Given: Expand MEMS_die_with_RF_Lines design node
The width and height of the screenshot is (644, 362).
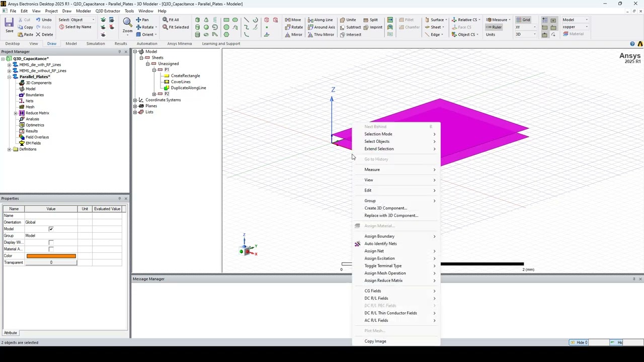Looking at the screenshot, I should (x=9, y=65).
